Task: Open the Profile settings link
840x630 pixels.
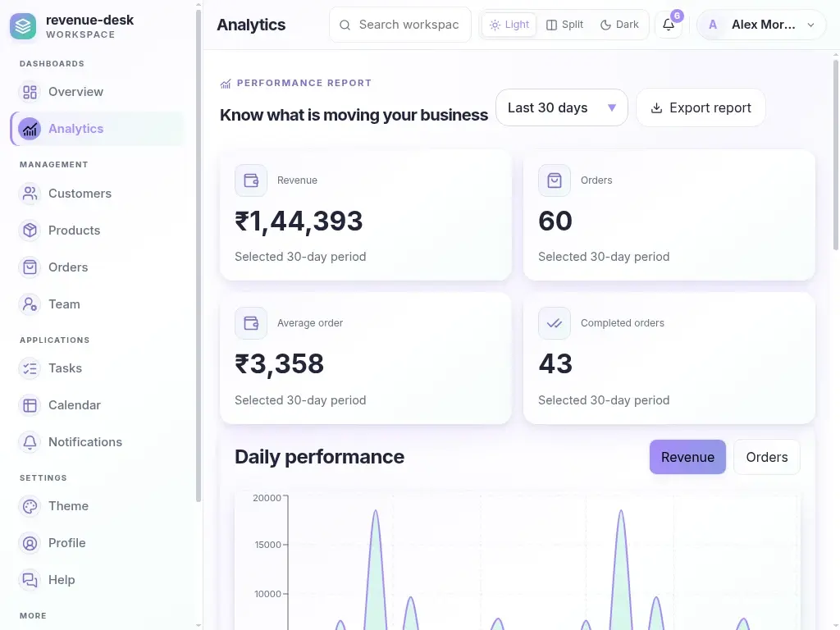Action: click(97, 543)
